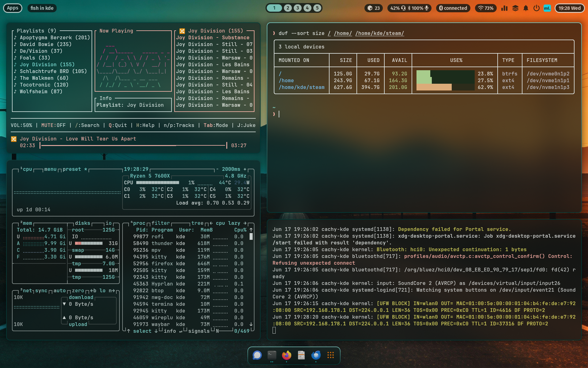Image resolution: width=588 pixels, height=368 pixels.
Task: Click the 'fish in kde' window title
Action: pos(42,8)
